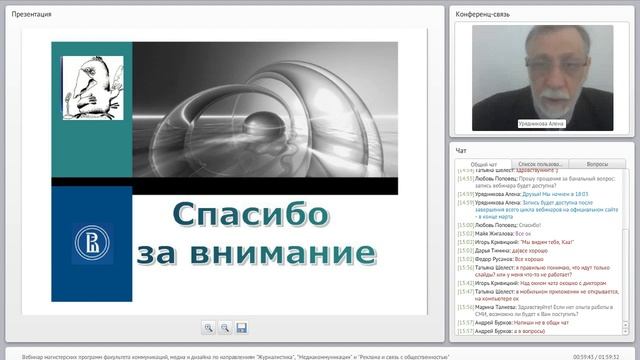This screenshot has height=360, width=640.
Task: Click the Презентация panel title
Action: click(x=31, y=14)
